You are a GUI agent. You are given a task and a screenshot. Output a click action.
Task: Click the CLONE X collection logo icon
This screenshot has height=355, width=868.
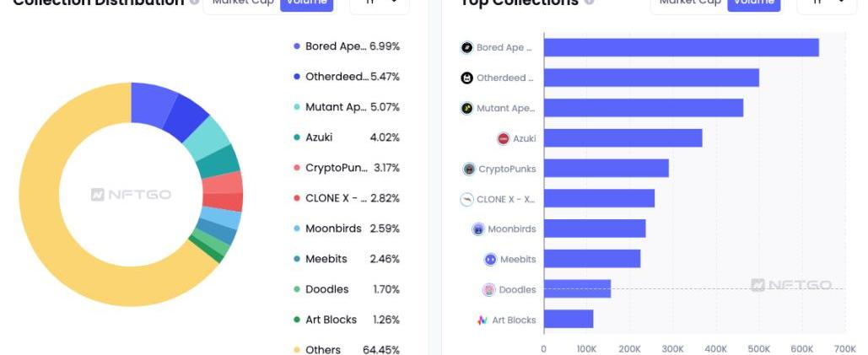tap(466, 200)
